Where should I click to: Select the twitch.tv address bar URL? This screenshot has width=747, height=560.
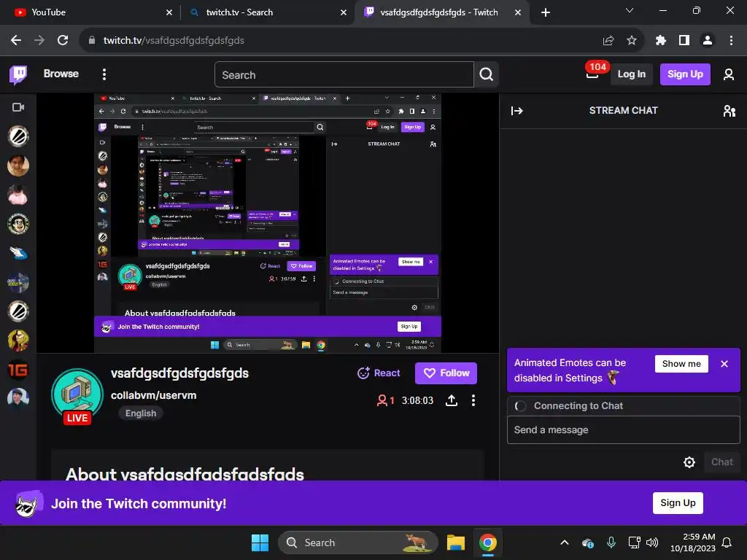pos(174,41)
